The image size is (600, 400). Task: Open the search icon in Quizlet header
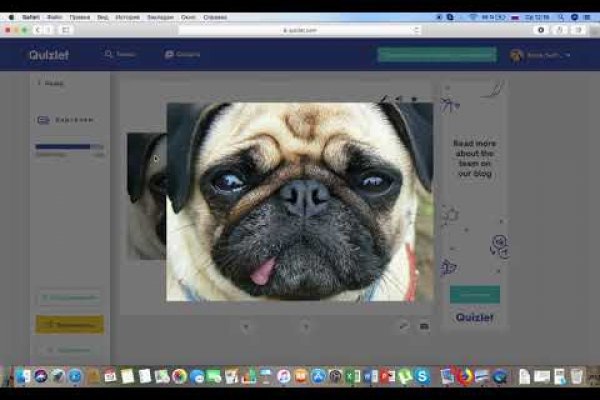[x=109, y=54]
